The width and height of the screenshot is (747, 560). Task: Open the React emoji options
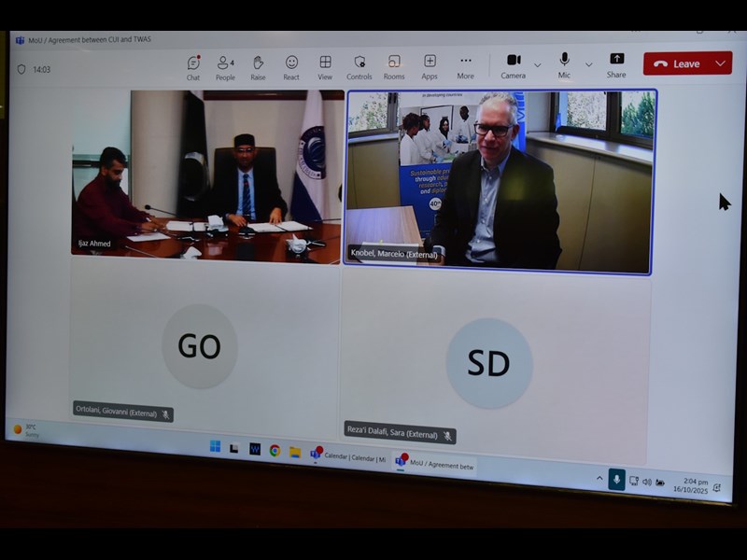(x=291, y=66)
